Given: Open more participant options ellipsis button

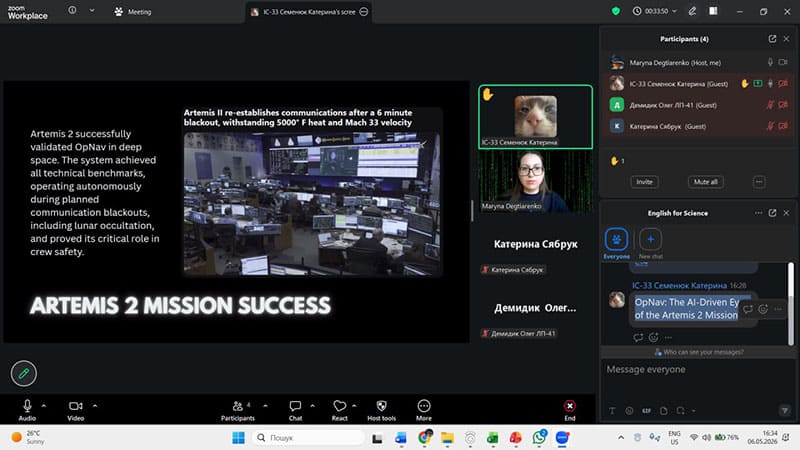Looking at the screenshot, I should [x=759, y=182].
